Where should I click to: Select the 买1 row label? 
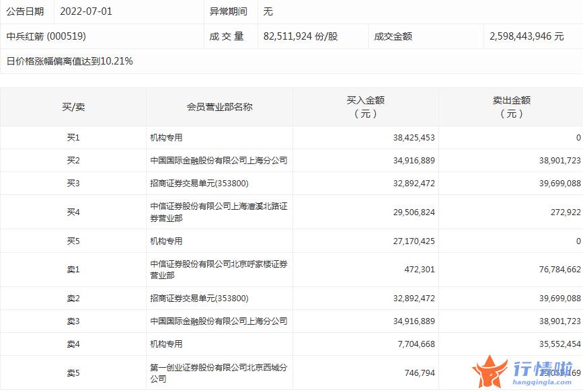point(73,138)
